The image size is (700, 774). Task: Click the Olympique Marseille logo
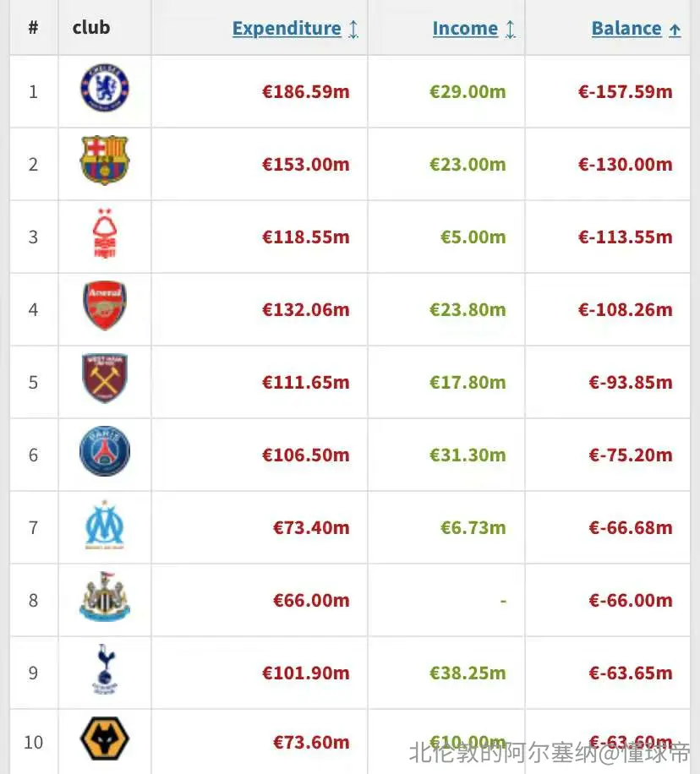105,524
